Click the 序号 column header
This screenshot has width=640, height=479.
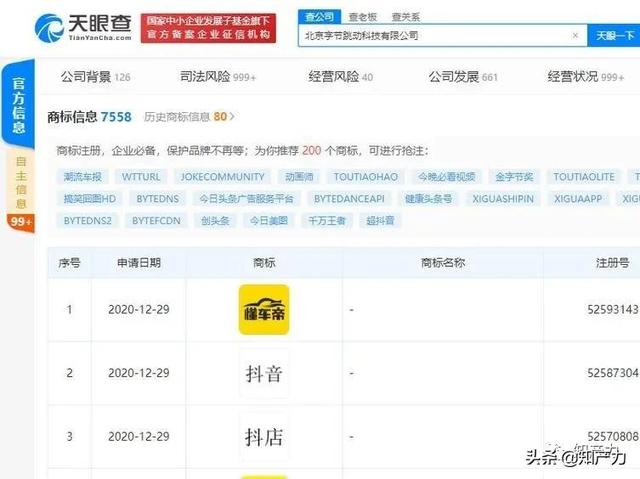click(x=69, y=263)
